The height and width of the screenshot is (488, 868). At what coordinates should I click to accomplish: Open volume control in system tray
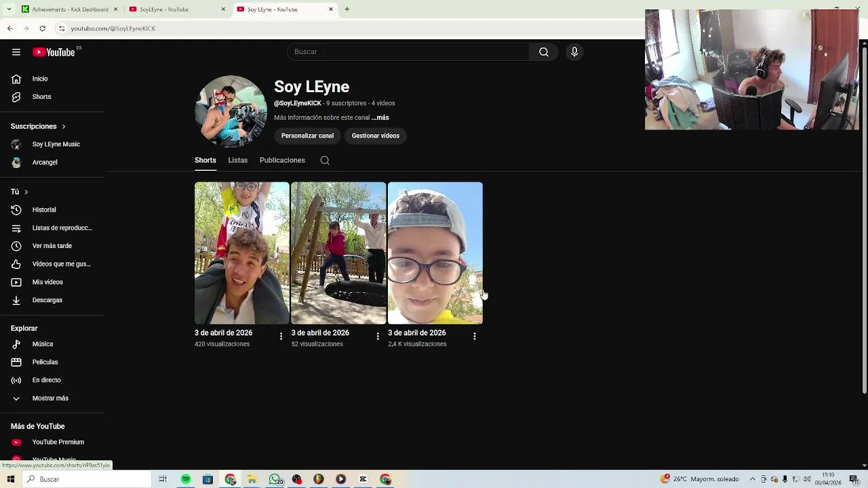tap(807, 479)
